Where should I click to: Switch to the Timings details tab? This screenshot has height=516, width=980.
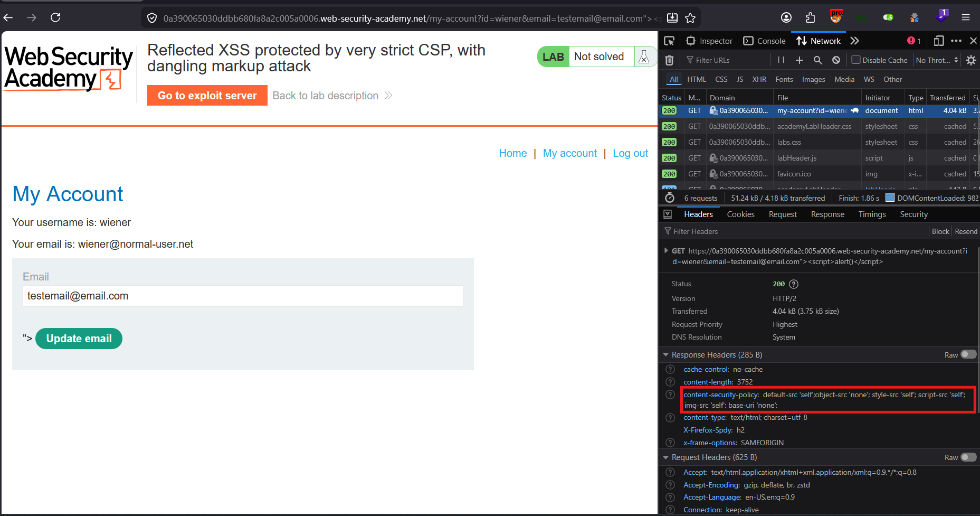(872, 214)
